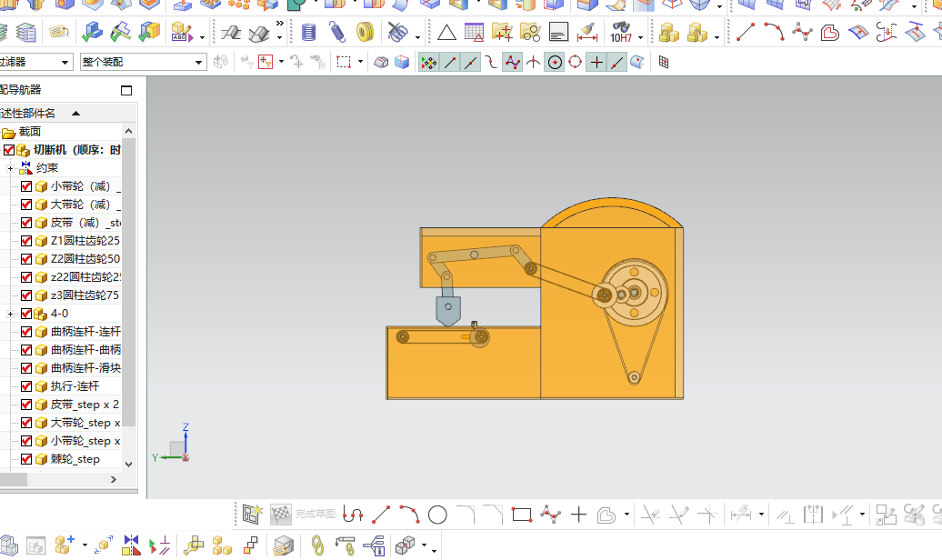This screenshot has width=942, height=560.
Task: Click the yellow disc spring icon
Action: 366,32
